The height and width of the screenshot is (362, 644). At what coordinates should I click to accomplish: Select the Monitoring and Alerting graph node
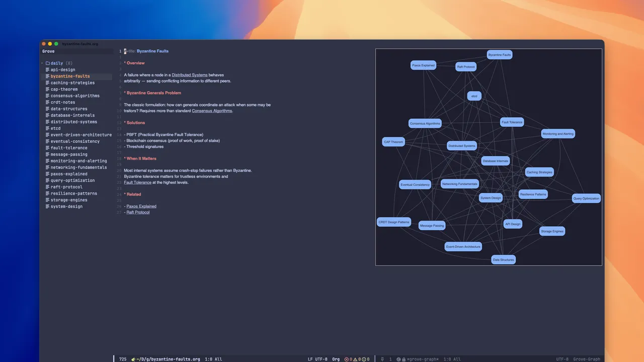click(x=558, y=134)
